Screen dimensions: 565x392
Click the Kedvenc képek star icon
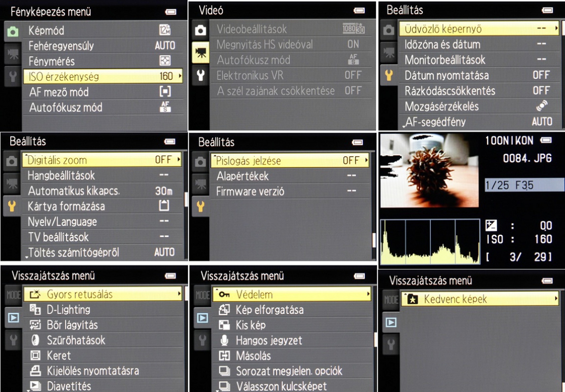point(410,299)
